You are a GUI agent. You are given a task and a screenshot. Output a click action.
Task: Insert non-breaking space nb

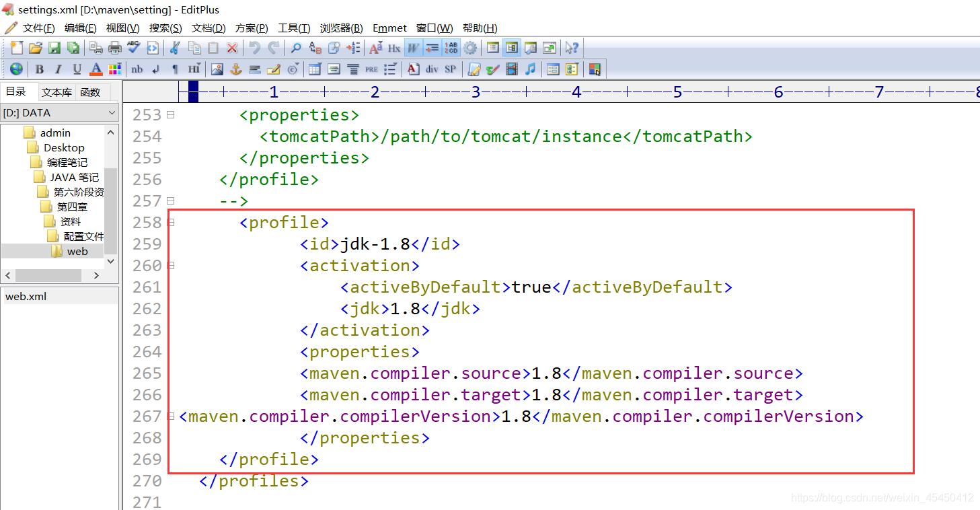[137, 69]
